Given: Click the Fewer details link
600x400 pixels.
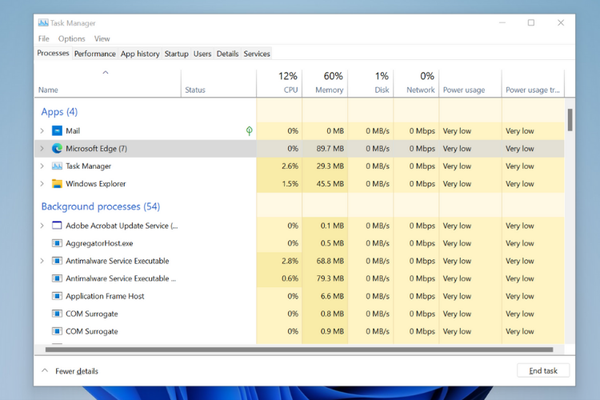Looking at the screenshot, I should (77, 371).
